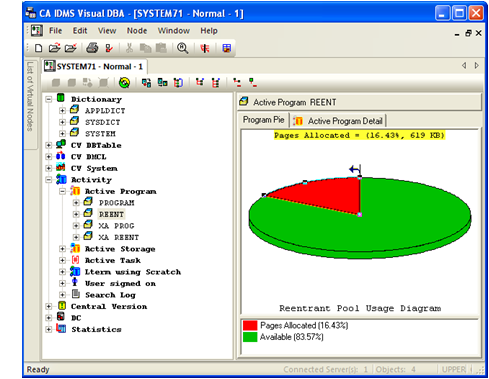Select the PROGRAM tree item
The width and height of the screenshot is (489, 379).
click(116, 203)
